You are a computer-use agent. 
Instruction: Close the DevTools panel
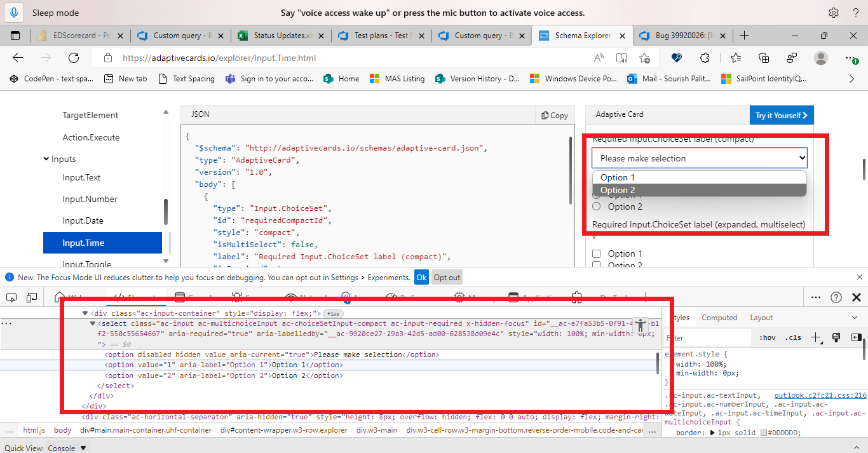tap(857, 297)
